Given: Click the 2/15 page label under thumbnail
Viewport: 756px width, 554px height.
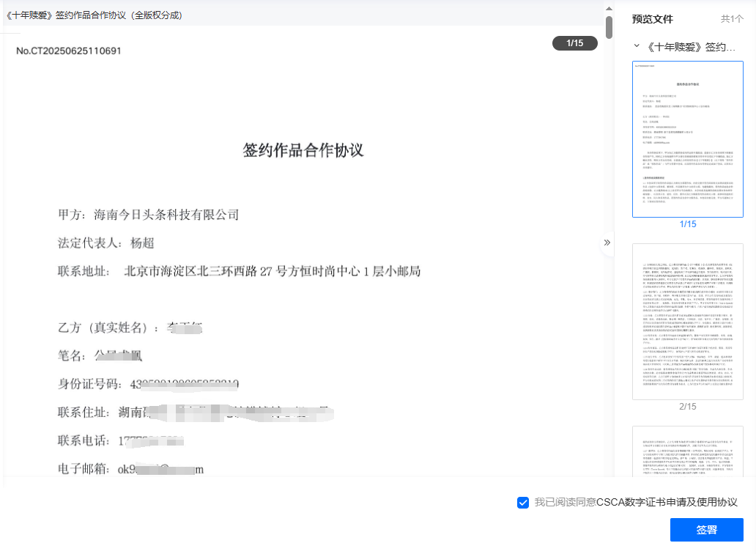Looking at the screenshot, I should [688, 407].
